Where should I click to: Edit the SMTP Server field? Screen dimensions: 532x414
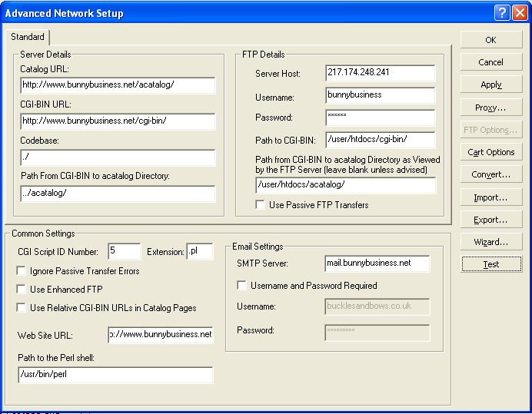tap(377, 263)
